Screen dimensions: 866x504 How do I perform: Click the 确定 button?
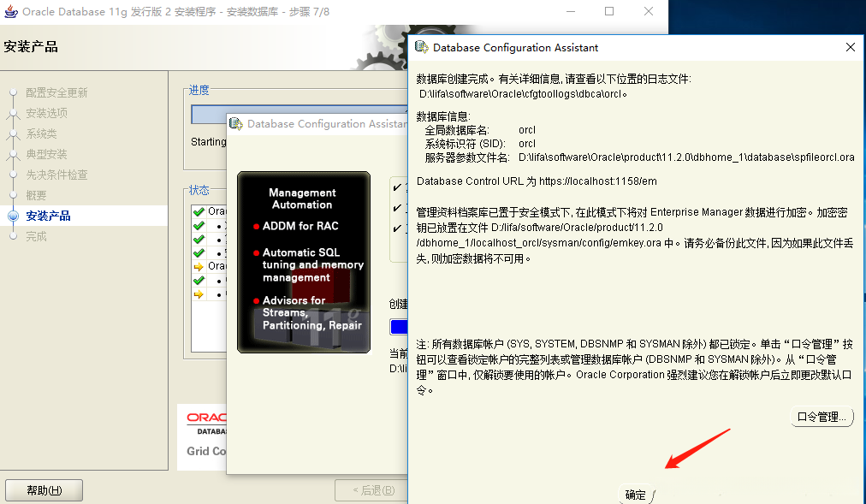click(633, 494)
